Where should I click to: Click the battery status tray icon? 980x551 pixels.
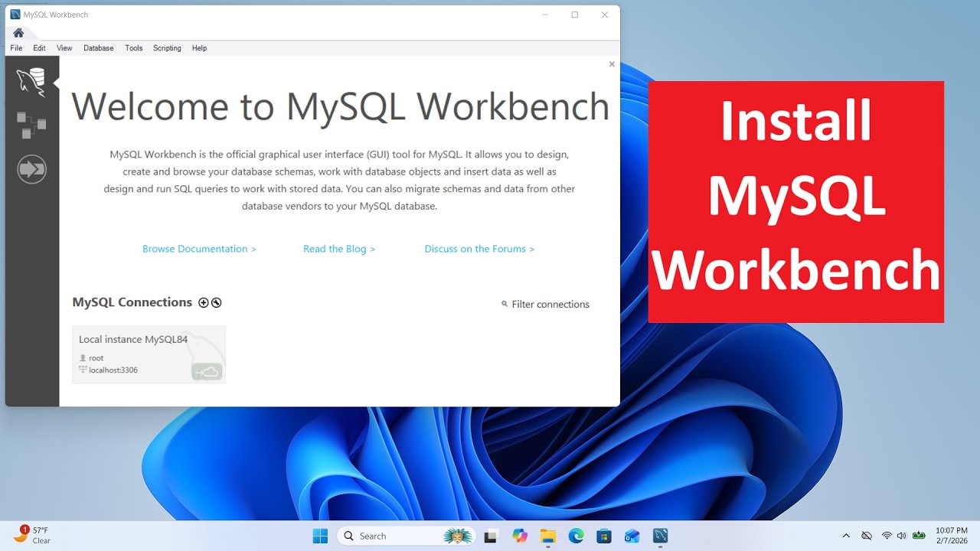[x=919, y=536]
